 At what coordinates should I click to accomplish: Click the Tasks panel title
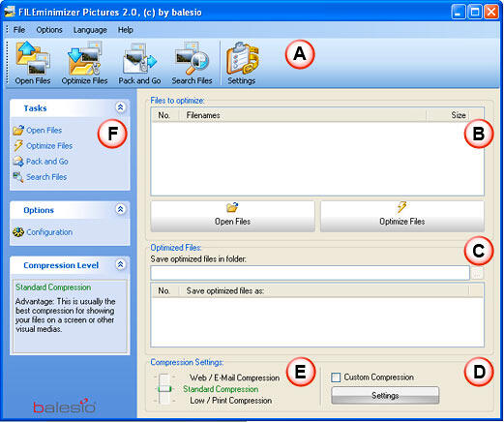(35, 108)
